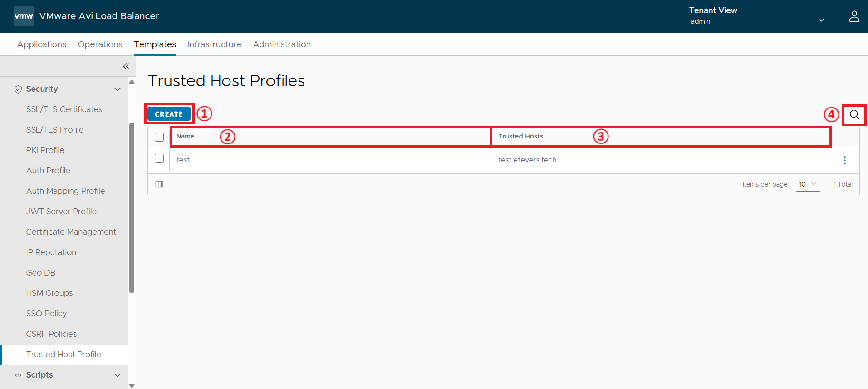Open SSL/TLS Profile in sidebar

pyautogui.click(x=55, y=130)
